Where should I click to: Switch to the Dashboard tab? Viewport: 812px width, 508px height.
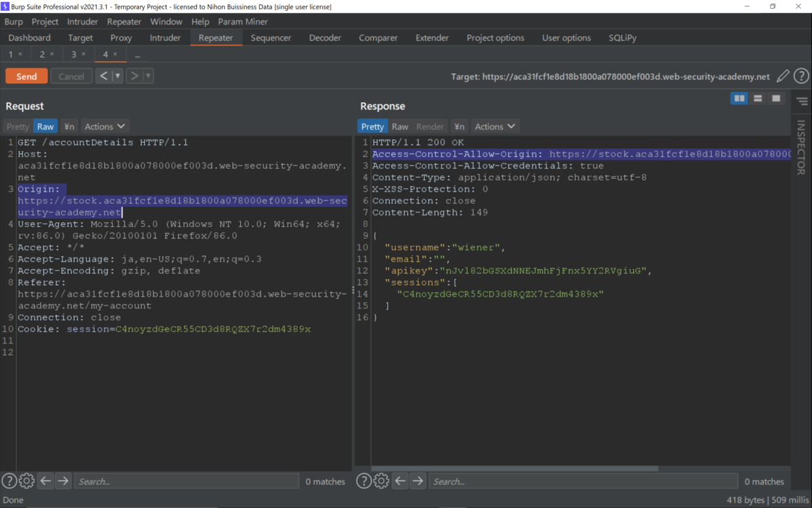click(30, 38)
